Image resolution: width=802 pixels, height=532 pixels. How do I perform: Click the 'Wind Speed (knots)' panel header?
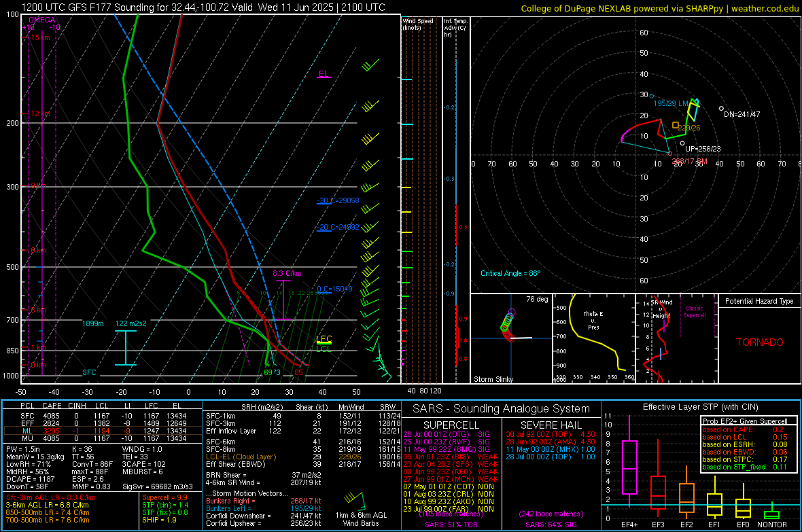[418, 24]
